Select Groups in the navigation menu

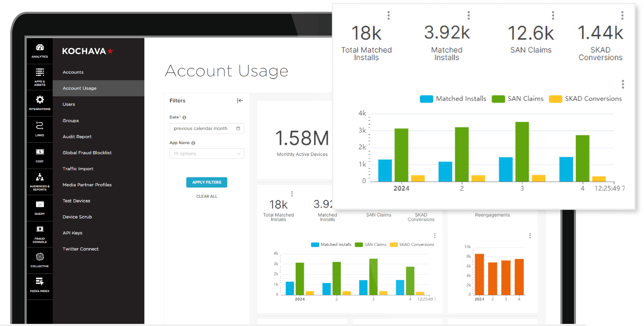click(x=98, y=120)
